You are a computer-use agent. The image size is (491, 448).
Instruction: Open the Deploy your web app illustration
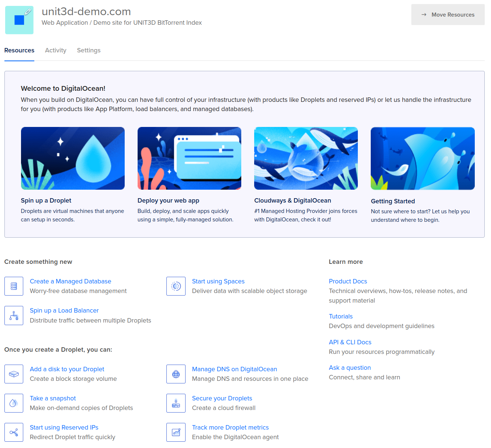[x=189, y=158]
